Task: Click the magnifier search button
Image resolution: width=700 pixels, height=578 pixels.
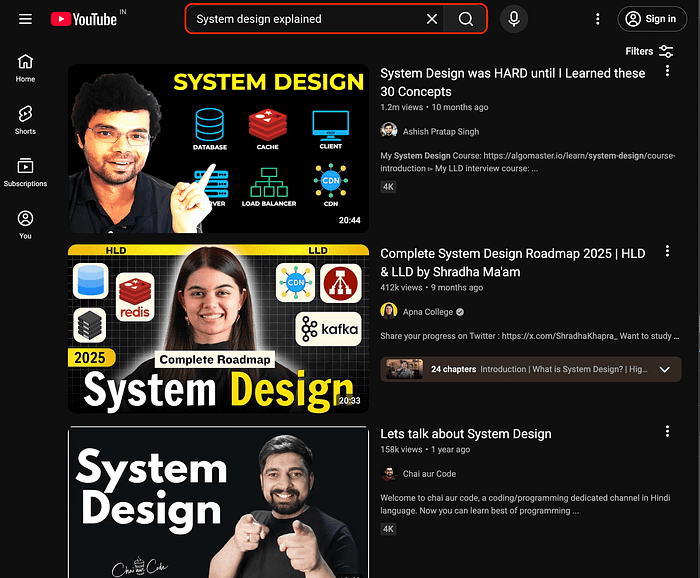Action: pos(466,19)
